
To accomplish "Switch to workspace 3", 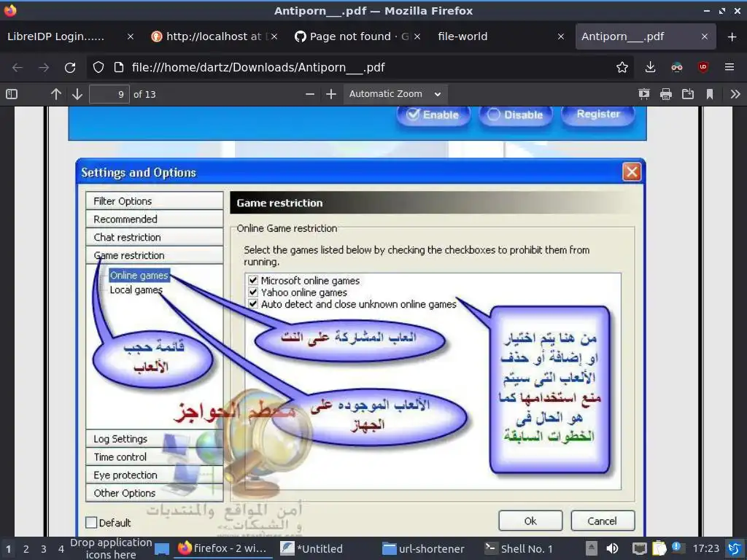I will click(43, 549).
